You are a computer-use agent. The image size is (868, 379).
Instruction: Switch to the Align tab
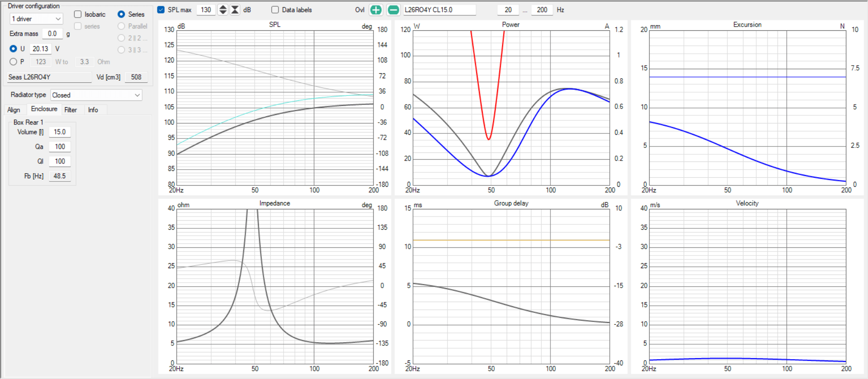pyautogui.click(x=14, y=110)
